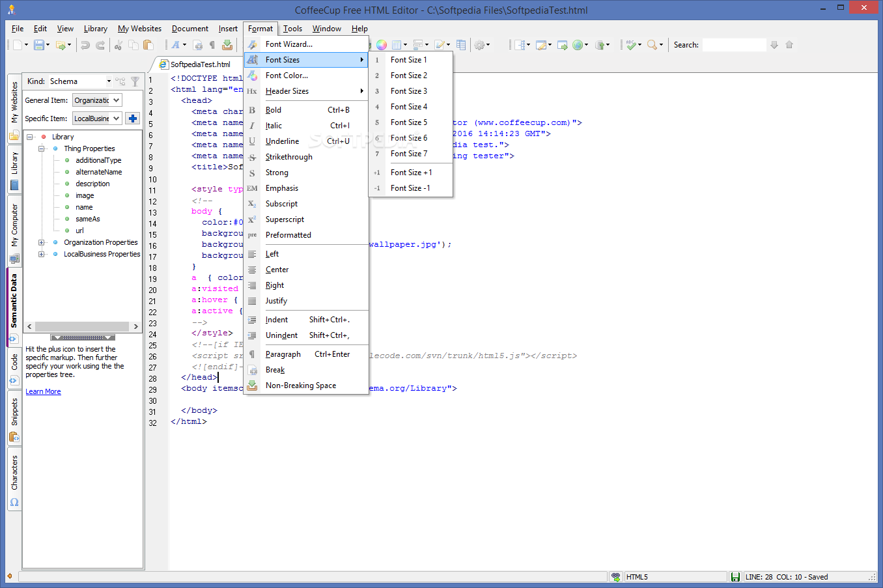
Task: Click the Save floppy disk toolbar icon
Action: point(39,45)
